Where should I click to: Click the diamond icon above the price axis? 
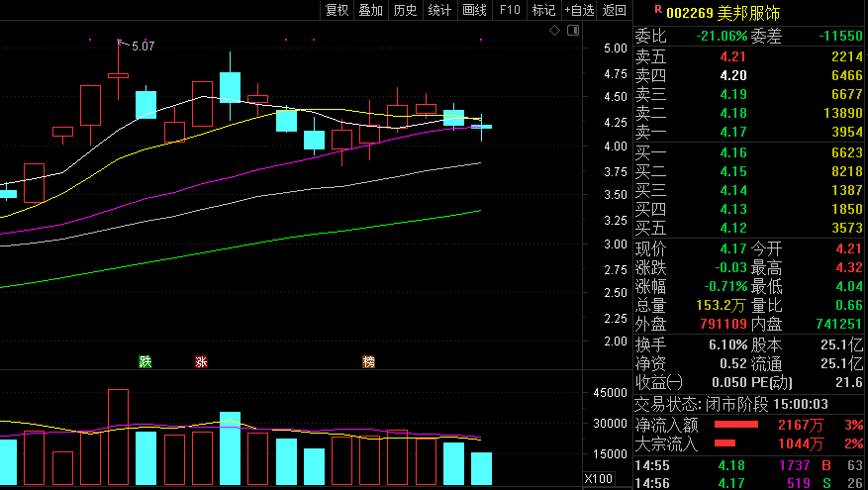555,31
